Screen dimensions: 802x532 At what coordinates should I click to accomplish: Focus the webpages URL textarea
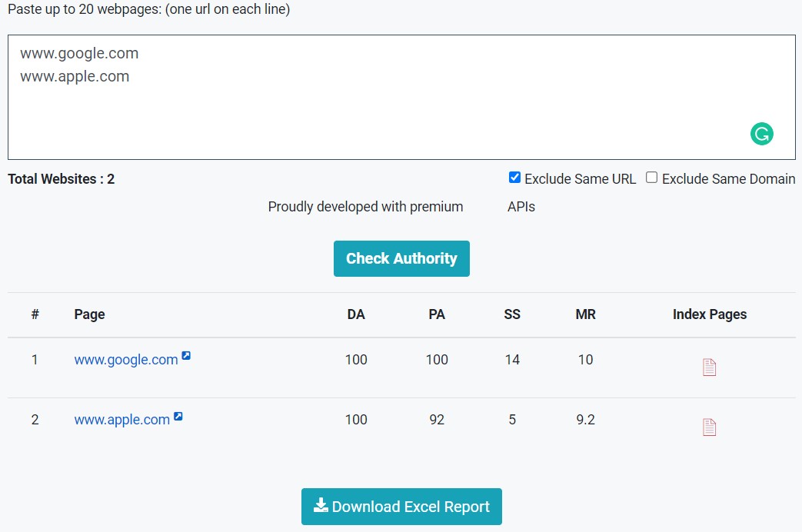point(401,97)
